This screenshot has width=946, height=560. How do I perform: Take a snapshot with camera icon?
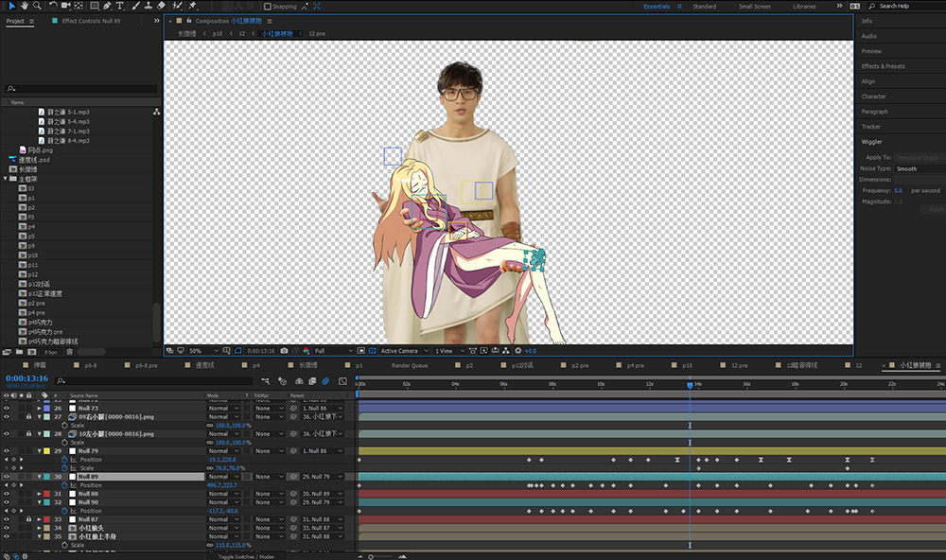pyautogui.click(x=284, y=351)
